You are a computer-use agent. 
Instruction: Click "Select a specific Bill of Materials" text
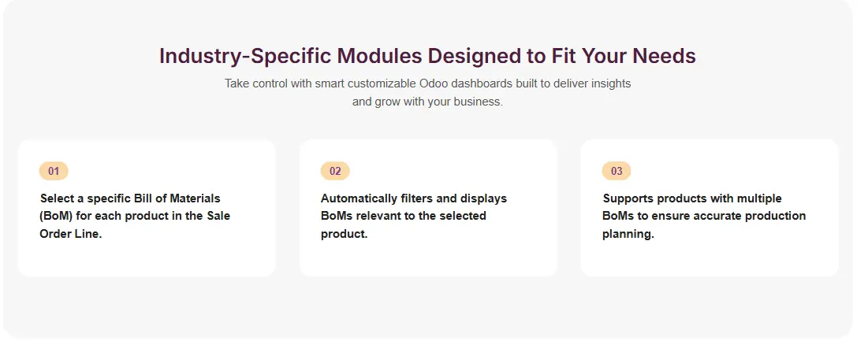(x=130, y=198)
